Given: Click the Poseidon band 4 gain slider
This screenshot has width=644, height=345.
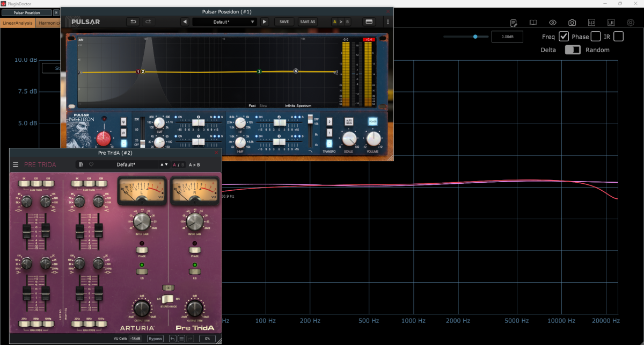Looking at the screenshot, I should tap(280, 123).
